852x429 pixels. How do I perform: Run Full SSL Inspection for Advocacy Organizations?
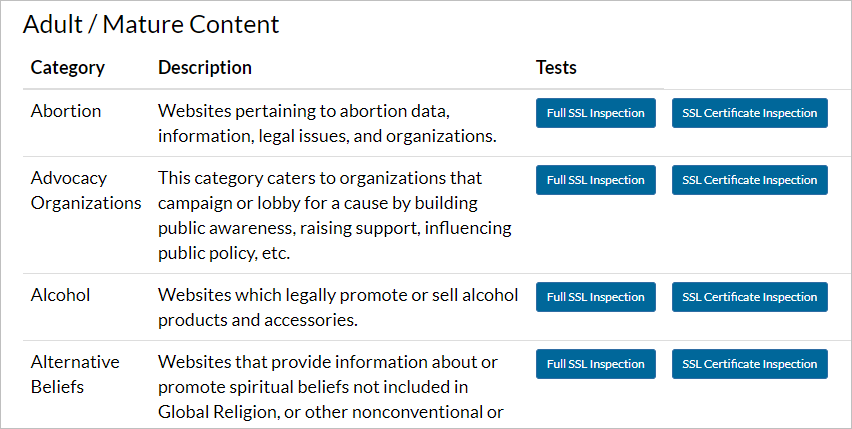tap(596, 180)
